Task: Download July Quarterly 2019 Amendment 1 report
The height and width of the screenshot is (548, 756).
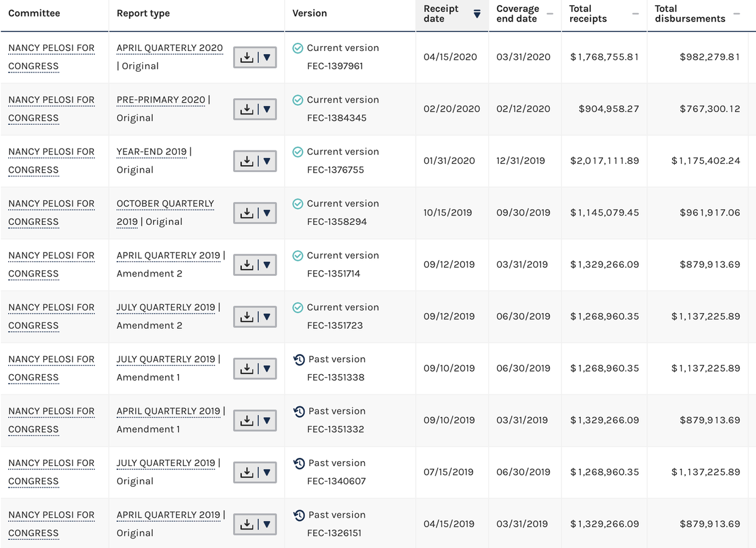Action: (x=255, y=368)
